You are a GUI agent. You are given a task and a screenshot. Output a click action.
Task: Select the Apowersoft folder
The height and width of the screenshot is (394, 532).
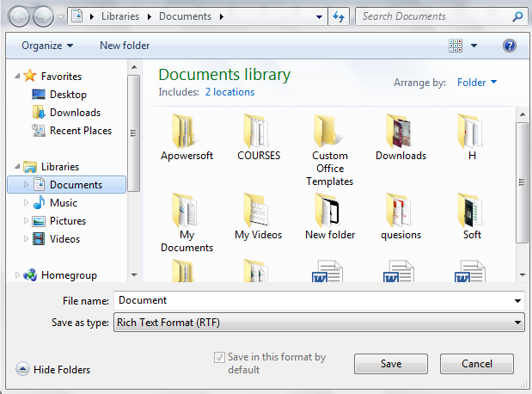click(187, 138)
